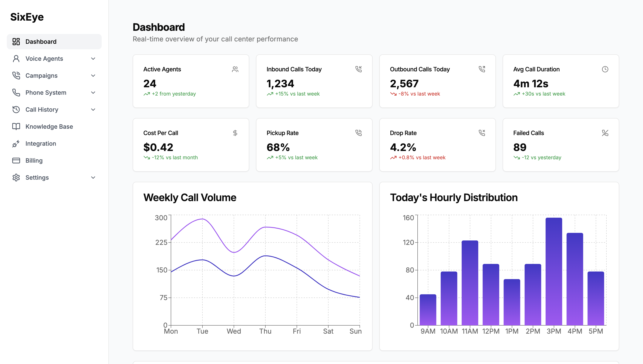Click the Drop Rate missed call icon
This screenshot has width=643, height=364.
[x=482, y=133]
